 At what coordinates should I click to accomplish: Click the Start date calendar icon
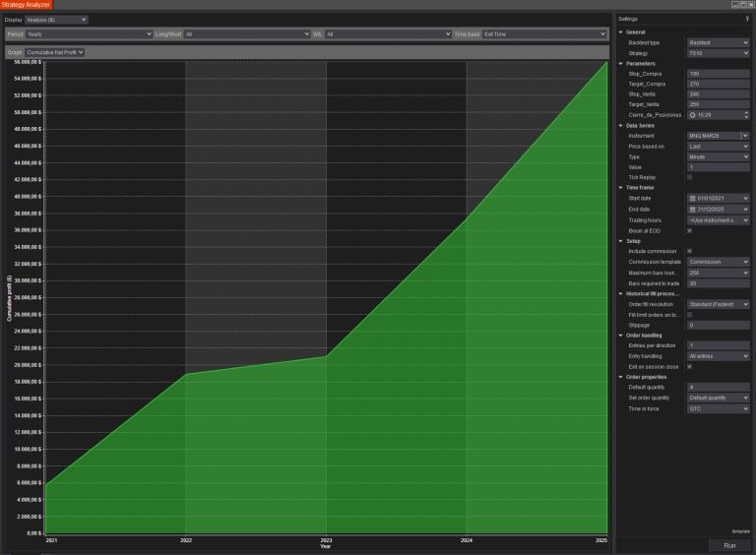click(x=692, y=199)
